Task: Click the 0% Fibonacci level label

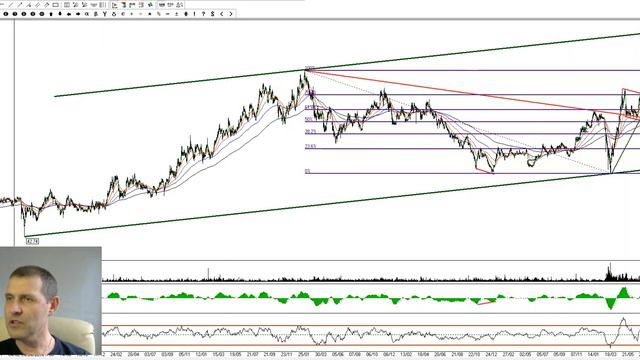Action: 307,171
